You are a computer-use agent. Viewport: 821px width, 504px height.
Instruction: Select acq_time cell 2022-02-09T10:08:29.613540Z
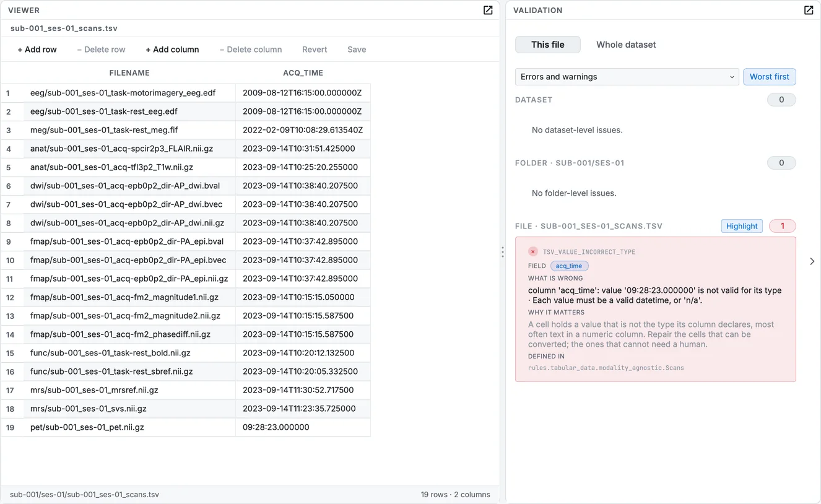303,130
